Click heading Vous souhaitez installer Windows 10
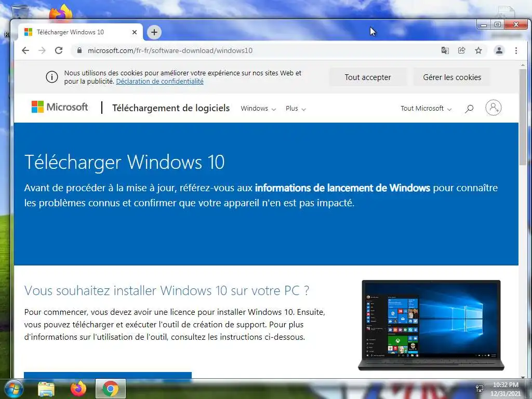This screenshot has height=399, width=532. [167, 291]
